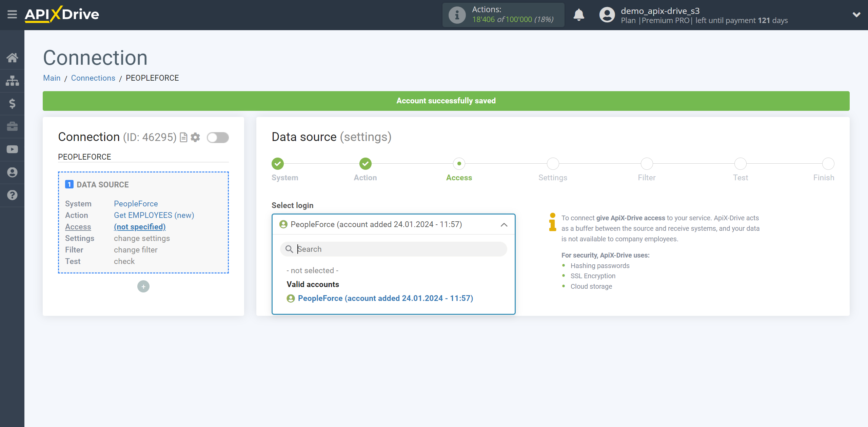Click the Connections breadcrumb link
The height and width of the screenshot is (427, 868).
[x=93, y=78]
